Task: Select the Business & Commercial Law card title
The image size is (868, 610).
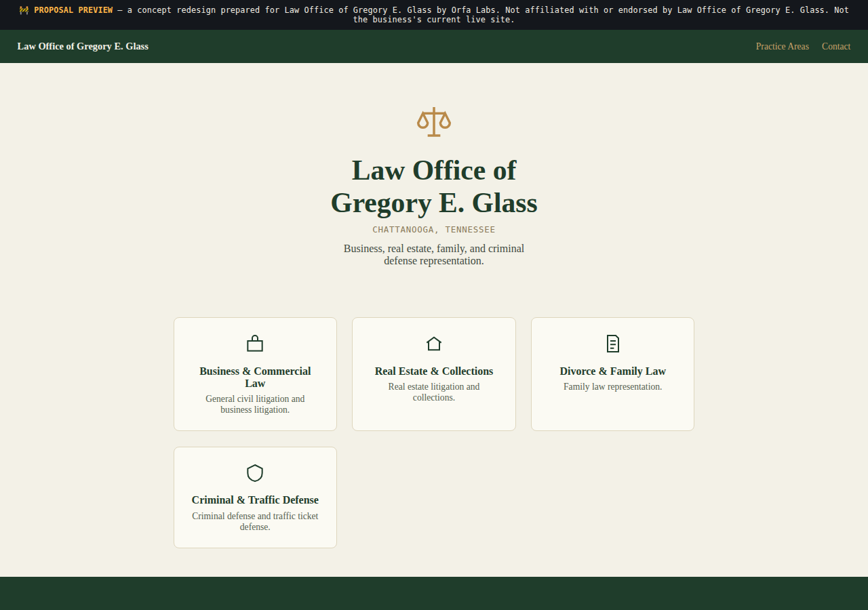Action: click(x=255, y=377)
